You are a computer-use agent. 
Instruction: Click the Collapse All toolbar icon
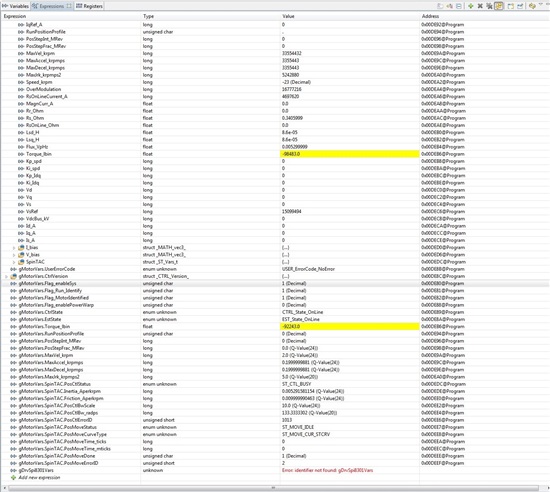coord(459,6)
